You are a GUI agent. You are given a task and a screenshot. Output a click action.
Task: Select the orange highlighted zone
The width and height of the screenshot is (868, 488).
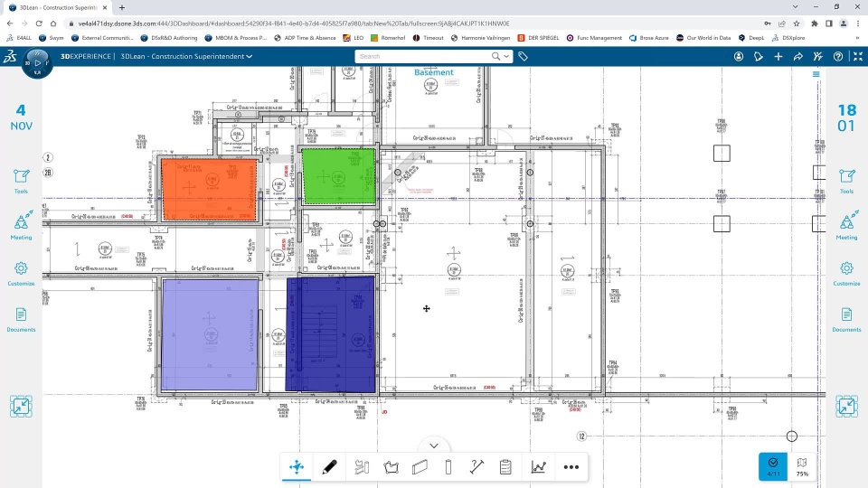pyautogui.click(x=209, y=190)
